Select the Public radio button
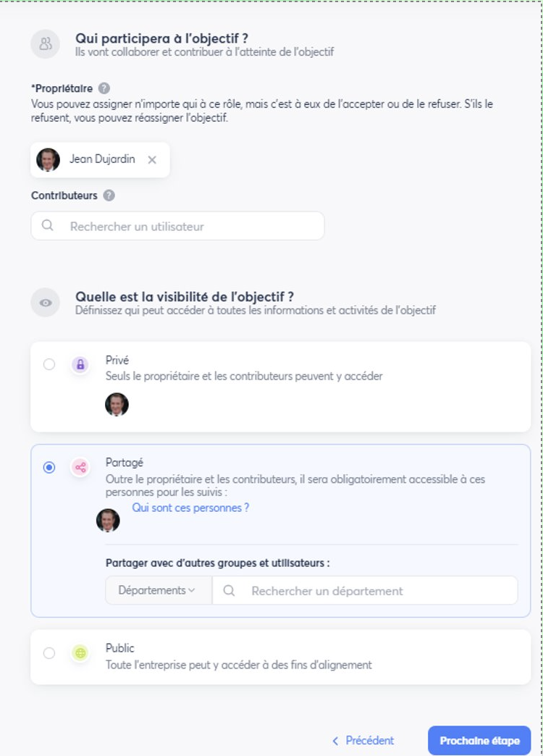This screenshot has width=543, height=756. (49, 653)
